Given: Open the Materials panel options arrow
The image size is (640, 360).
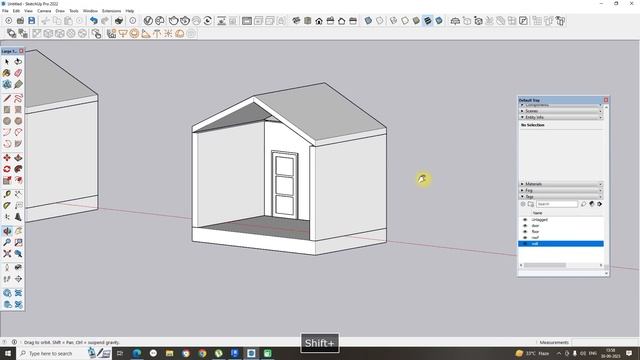Looking at the screenshot, I should point(600,184).
